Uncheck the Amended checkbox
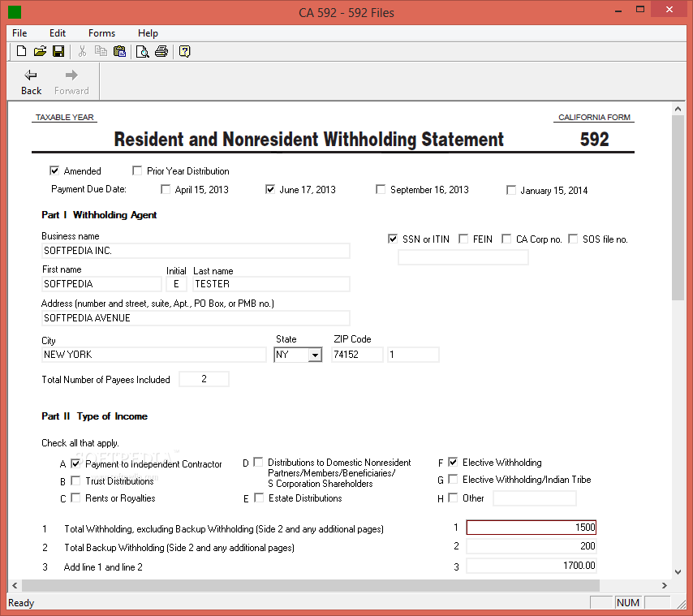693x616 pixels. pos(54,170)
